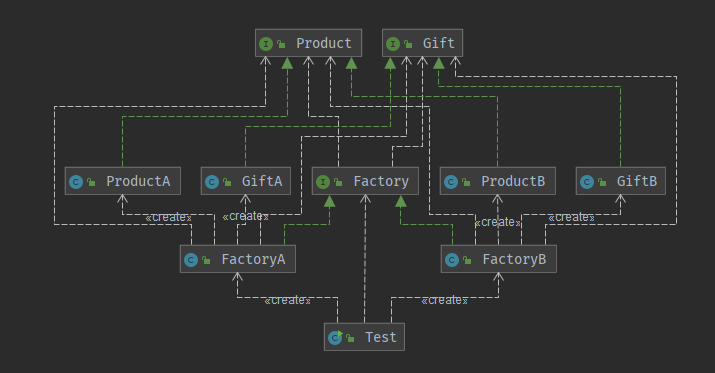Image resolution: width=715 pixels, height=373 pixels.
Task: Click the class icon on ProductA node
Action: click(76, 182)
